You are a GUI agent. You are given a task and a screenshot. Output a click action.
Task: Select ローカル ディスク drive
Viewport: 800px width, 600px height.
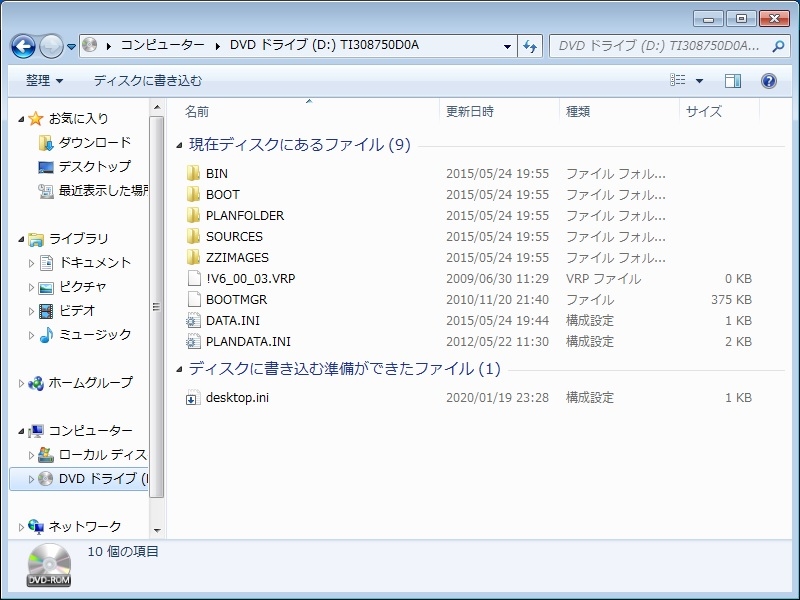point(103,455)
